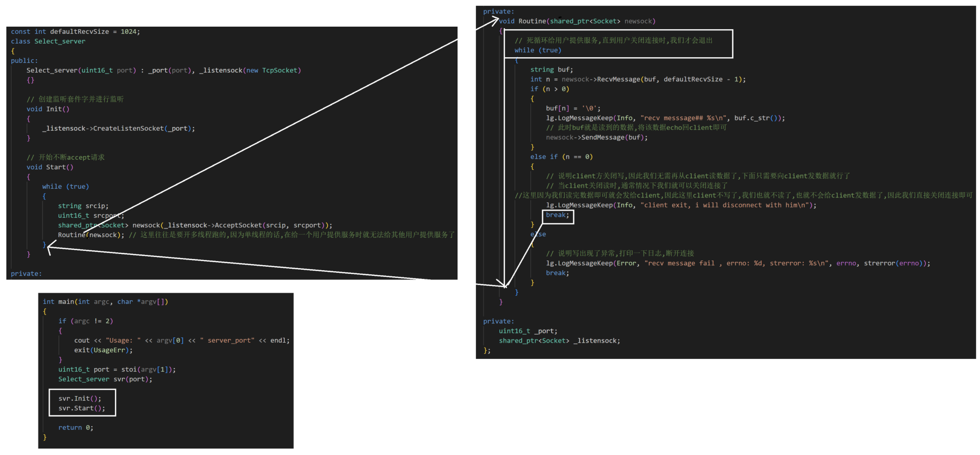Click the 'recv messsage##' log line
Viewport: 980px width, 455px height.
[x=665, y=118]
